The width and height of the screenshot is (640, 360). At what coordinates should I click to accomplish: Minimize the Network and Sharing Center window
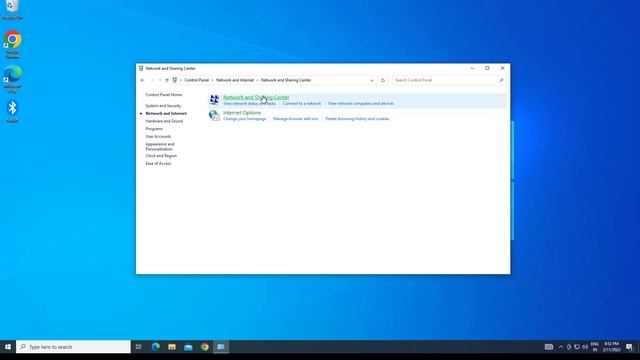coord(472,69)
